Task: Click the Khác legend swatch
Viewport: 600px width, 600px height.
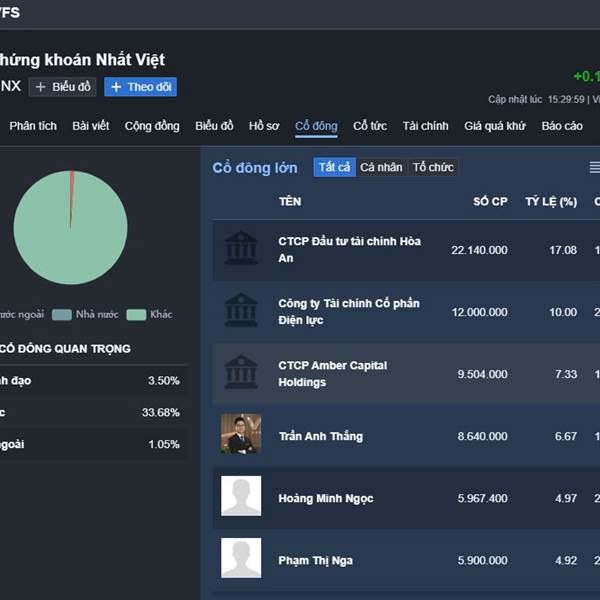Action: pyautogui.click(x=136, y=315)
